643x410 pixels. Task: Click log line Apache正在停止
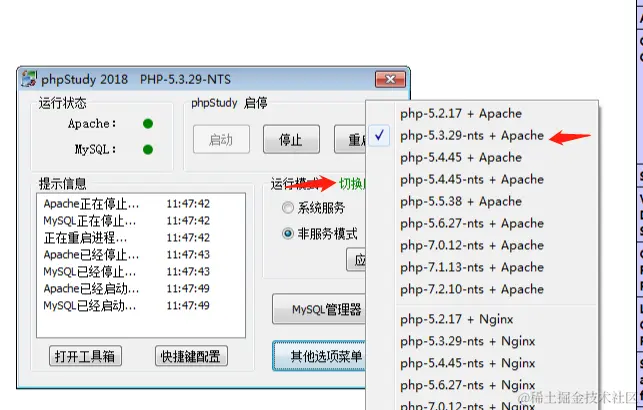pos(127,204)
